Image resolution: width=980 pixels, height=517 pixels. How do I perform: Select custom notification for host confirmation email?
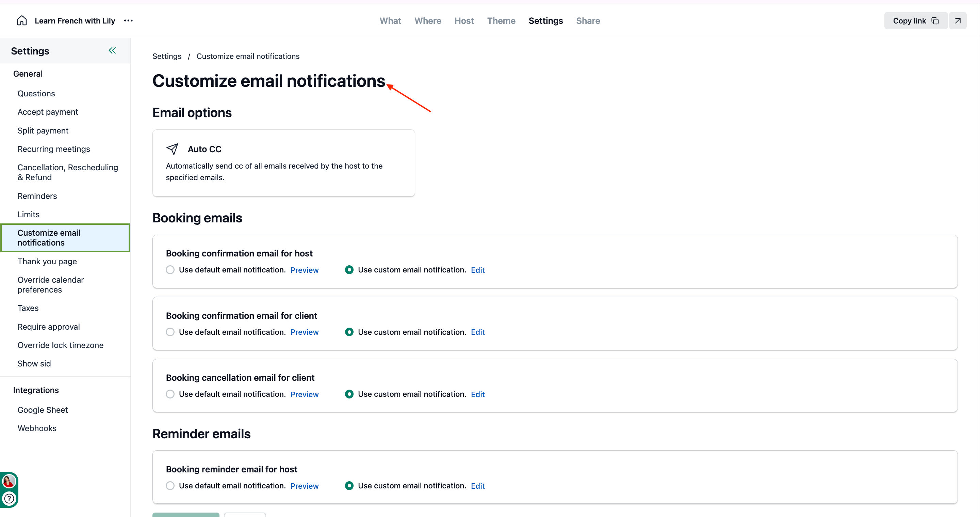click(349, 269)
